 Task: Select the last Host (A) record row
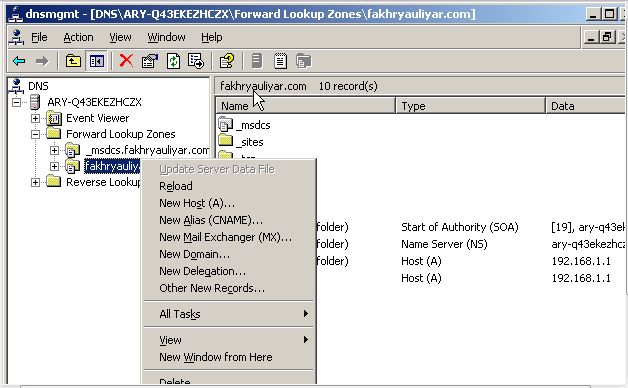tap(421, 278)
